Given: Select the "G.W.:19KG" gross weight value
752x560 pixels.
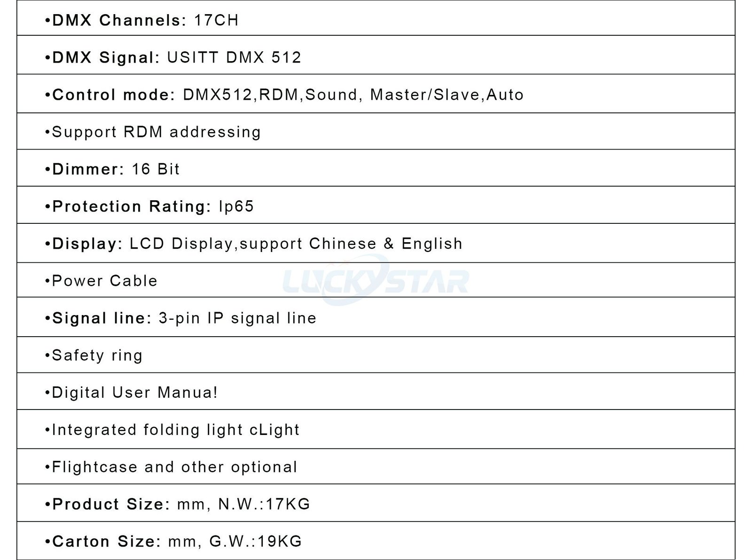Looking at the screenshot, I should pyautogui.click(x=255, y=541).
